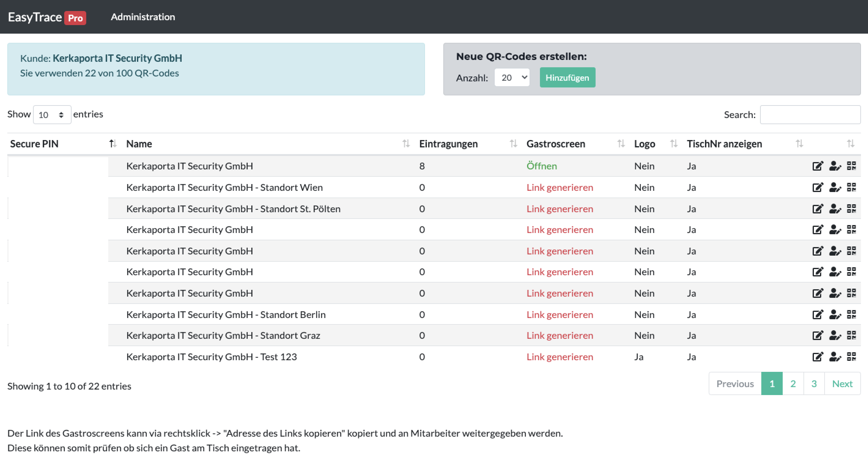
Task: Click the Hinzufügen button
Action: coord(567,77)
